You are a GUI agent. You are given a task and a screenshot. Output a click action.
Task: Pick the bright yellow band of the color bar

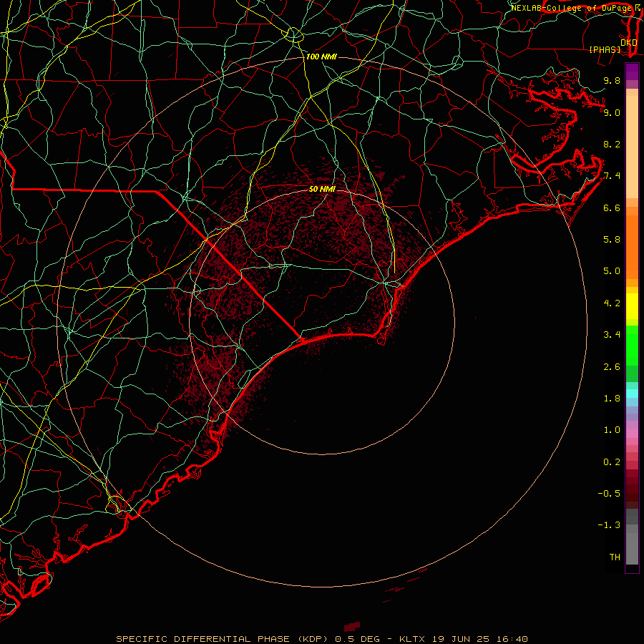point(632,306)
